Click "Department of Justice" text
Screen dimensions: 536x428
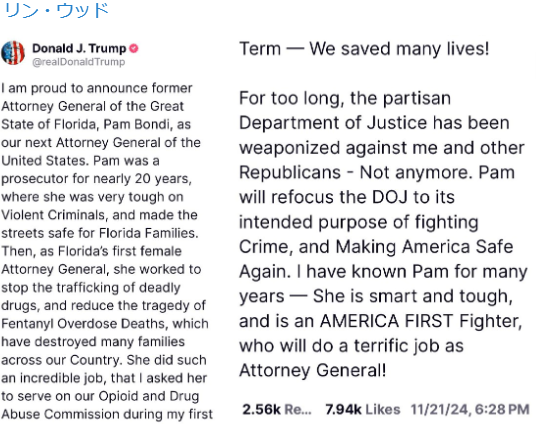[334, 123]
